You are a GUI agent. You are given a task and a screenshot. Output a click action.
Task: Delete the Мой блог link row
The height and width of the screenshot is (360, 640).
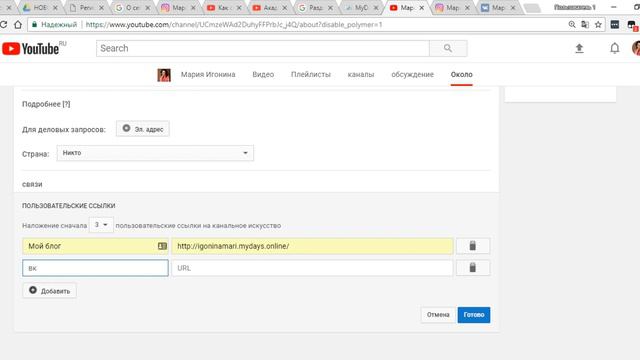[x=473, y=246]
